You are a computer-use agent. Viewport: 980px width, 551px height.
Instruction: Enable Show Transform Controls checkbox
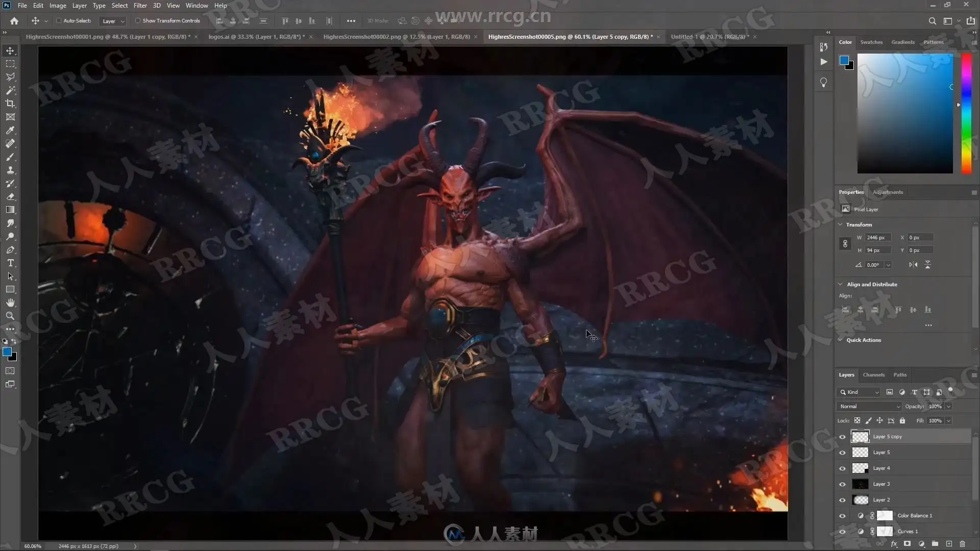(138, 21)
